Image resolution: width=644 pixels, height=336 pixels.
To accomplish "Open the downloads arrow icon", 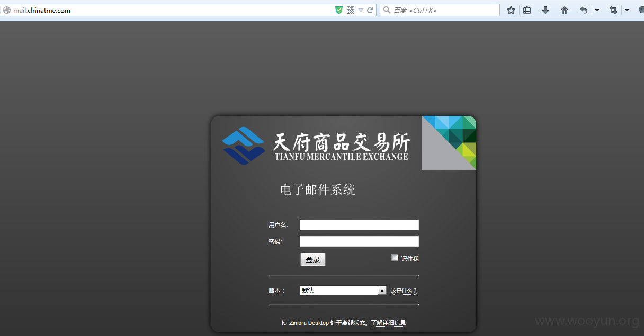I will (545, 10).
